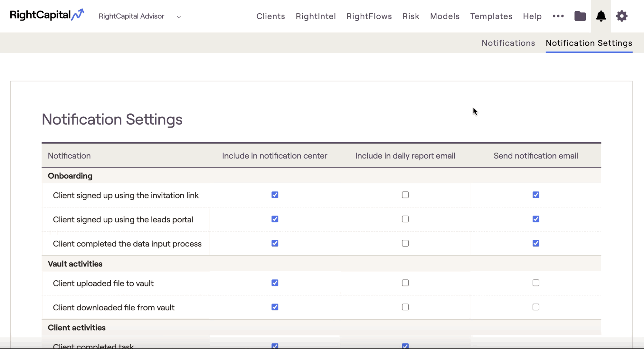Enable notification email for vault file upload
Viewport: 644px width, 349px height.
[536, 283]
